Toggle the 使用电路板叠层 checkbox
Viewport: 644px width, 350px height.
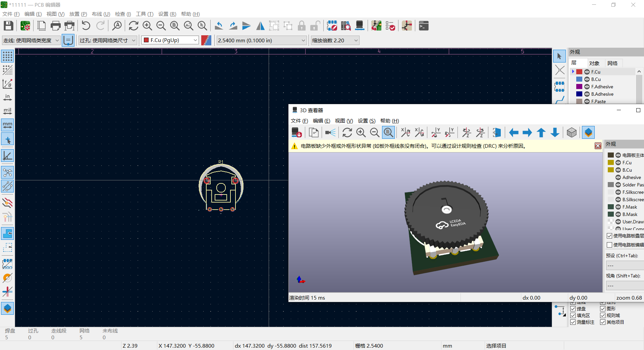coord(609,236)
